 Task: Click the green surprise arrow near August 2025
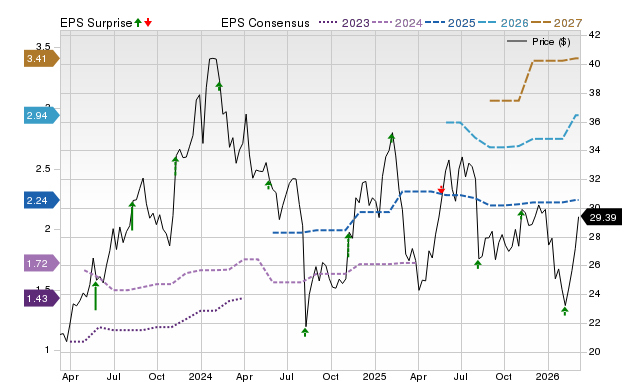[x=478, y=264]
